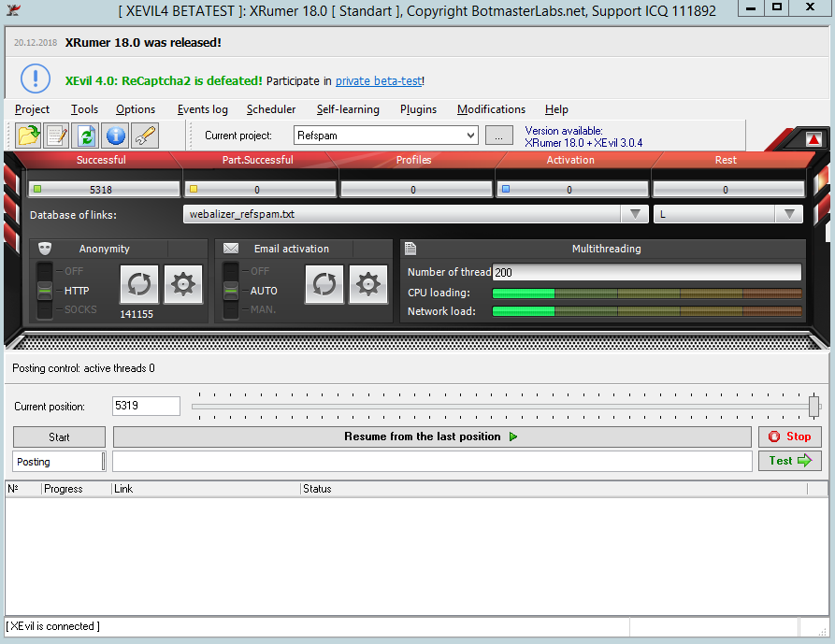
Task: Open the Events log menu
Action: pyautogui.click(x=202, y=109)
